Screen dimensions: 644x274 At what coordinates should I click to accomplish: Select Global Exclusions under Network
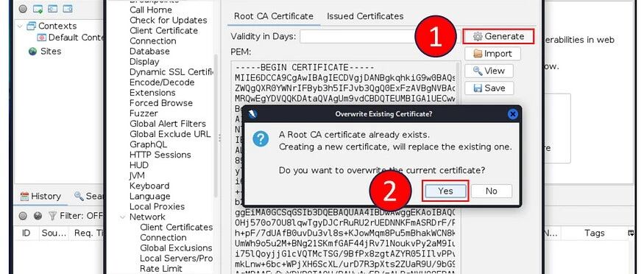point(176,247)
